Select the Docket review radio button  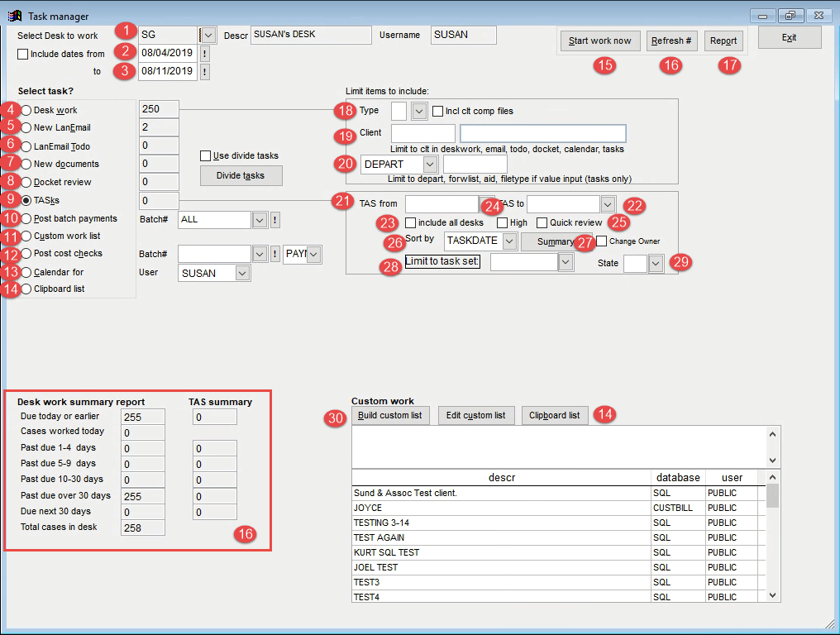[x=26, y=182]
